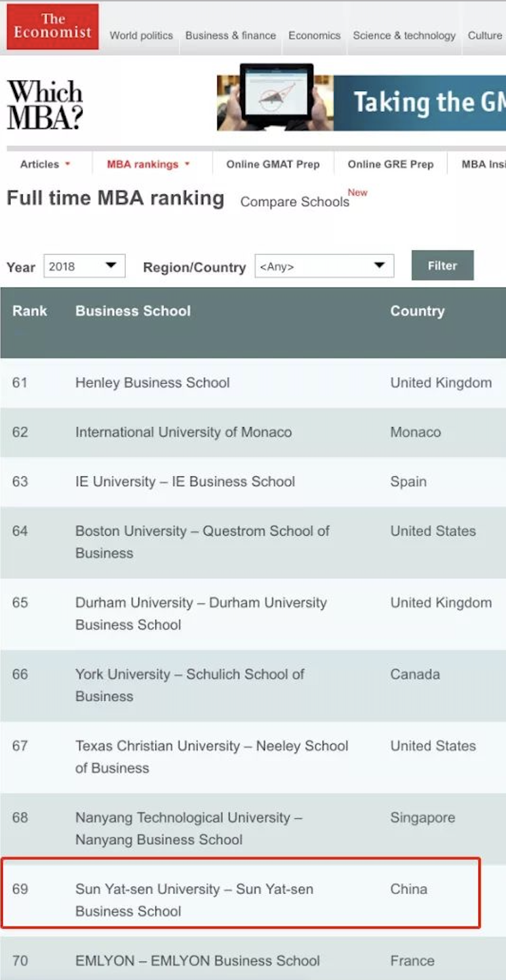506x980 pixels.
Task: Switch to Online GMAT Prep tab
Action: pos(273,164)
